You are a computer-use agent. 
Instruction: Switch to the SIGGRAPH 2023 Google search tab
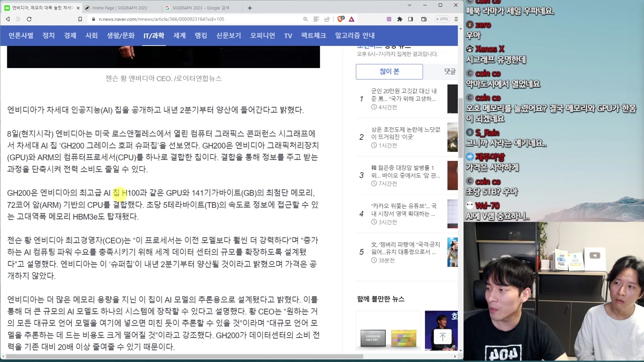200,8
